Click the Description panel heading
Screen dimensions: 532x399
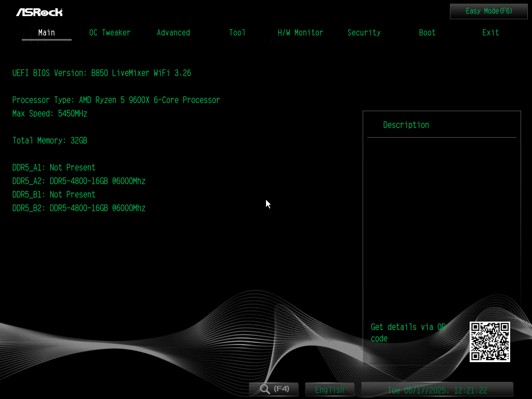click(x=406, y=125)
